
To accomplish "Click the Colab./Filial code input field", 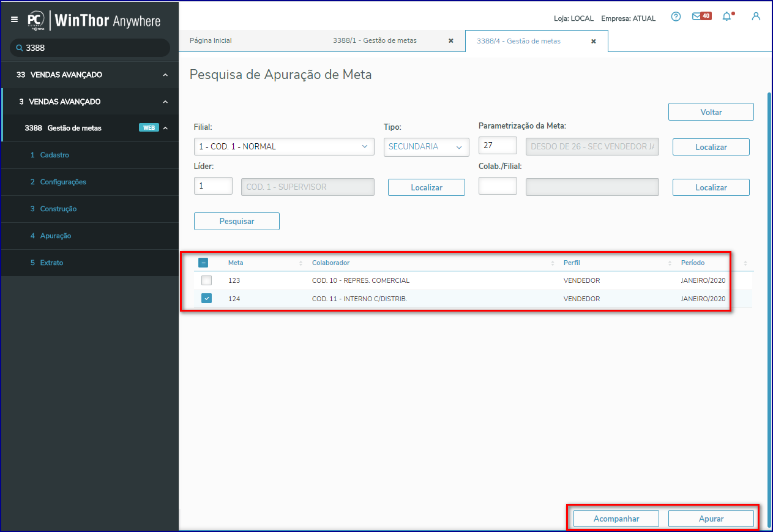I will [x=498, y=186].
